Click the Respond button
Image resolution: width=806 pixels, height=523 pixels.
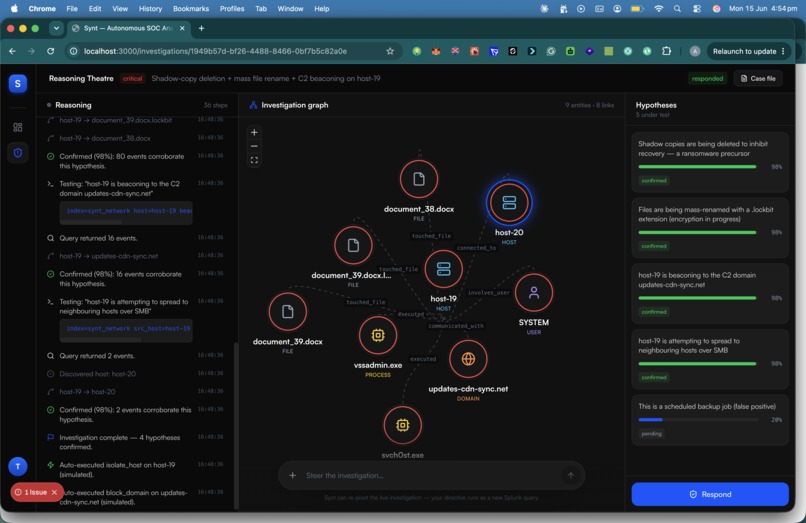[x=710, y=494]
